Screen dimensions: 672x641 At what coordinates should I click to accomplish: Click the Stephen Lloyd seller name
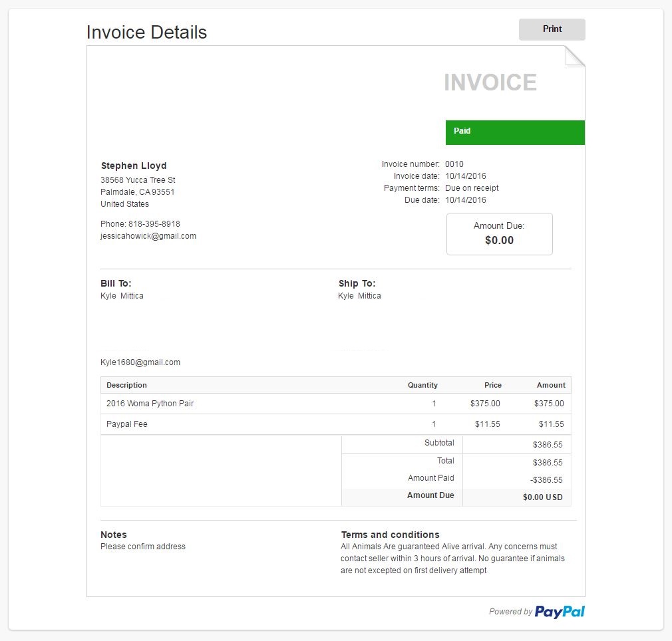click(134, 166)
